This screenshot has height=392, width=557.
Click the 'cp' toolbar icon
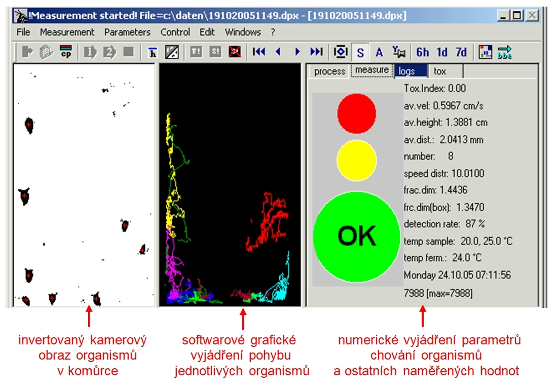(x=66, y=52)
